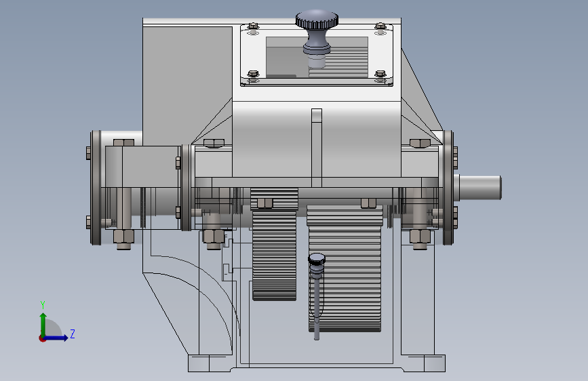Viewport: 588px width, 381px height.
Task: Click the Y label of the triad
Action: click(x=43, y=305)
